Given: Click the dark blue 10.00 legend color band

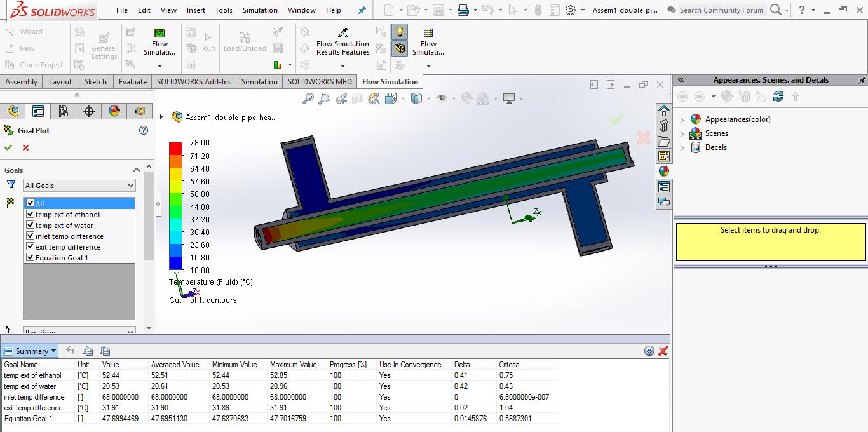Looking at the screenshot, I should 176,263.
